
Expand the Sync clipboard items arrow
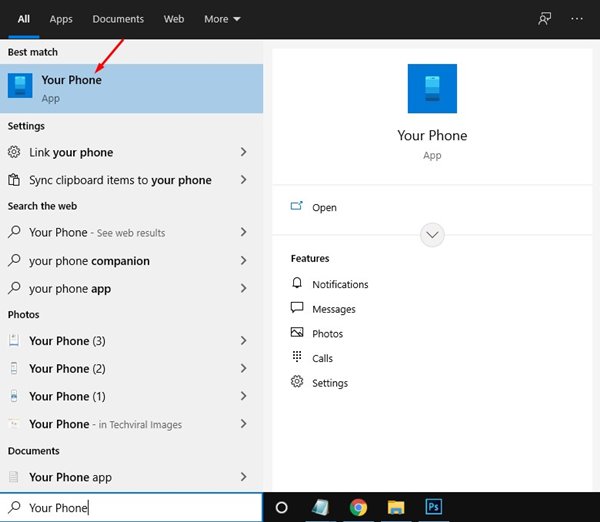[x=243, y=179]
